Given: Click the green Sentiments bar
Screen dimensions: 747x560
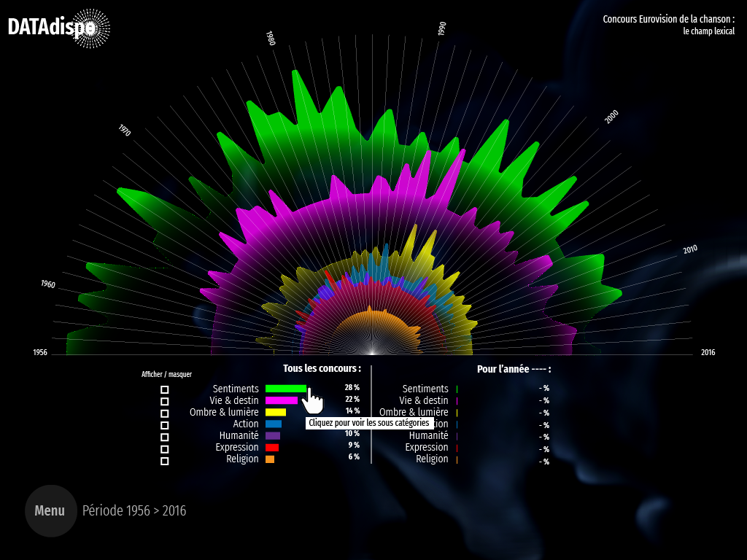Looking at the screenshot, I should point(286,389).
